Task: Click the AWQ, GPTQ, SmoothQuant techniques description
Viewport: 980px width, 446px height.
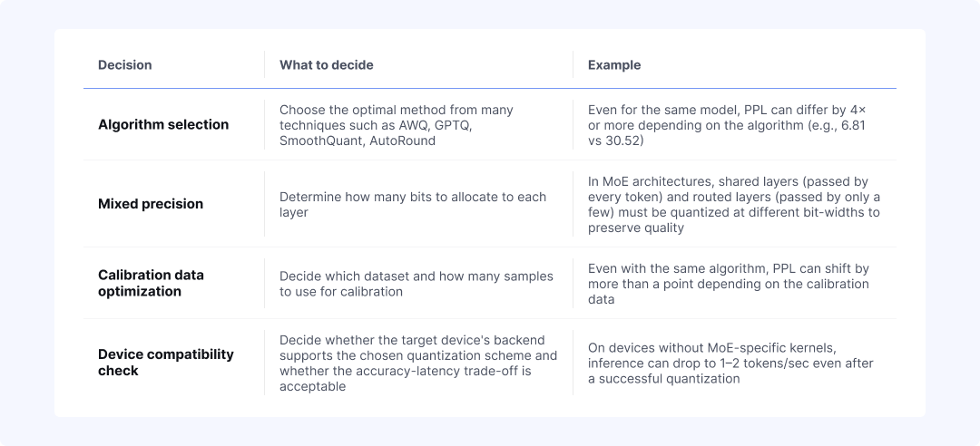Action: point(397,125)
